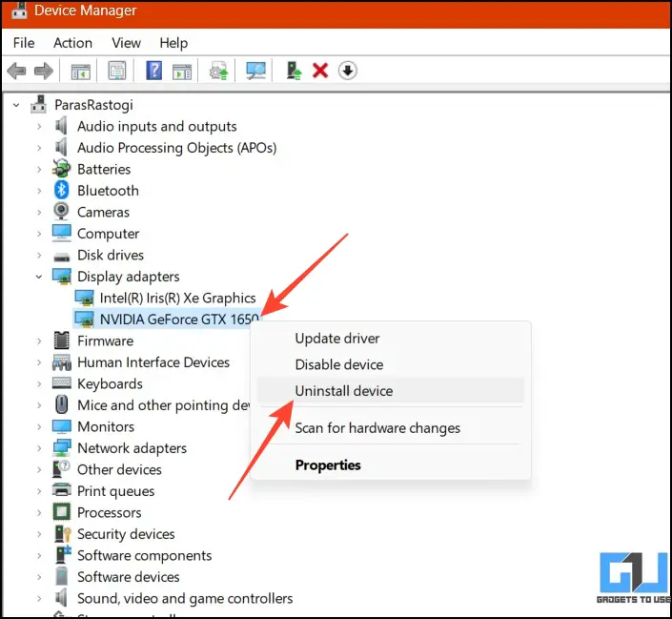Image resolution: width=672 pixels, height=619 pixels.
Task: Choose Update driver from context menu
Action: tap(390, 338)
